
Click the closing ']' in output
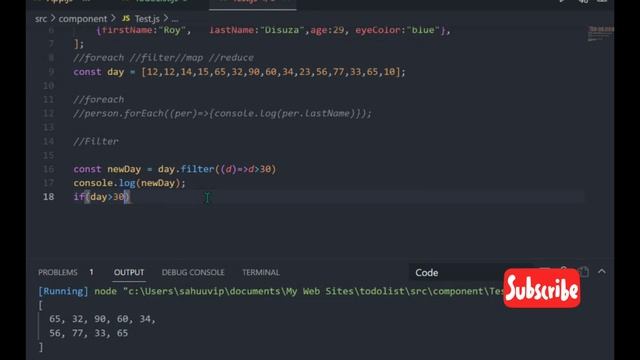coord(40,347)
